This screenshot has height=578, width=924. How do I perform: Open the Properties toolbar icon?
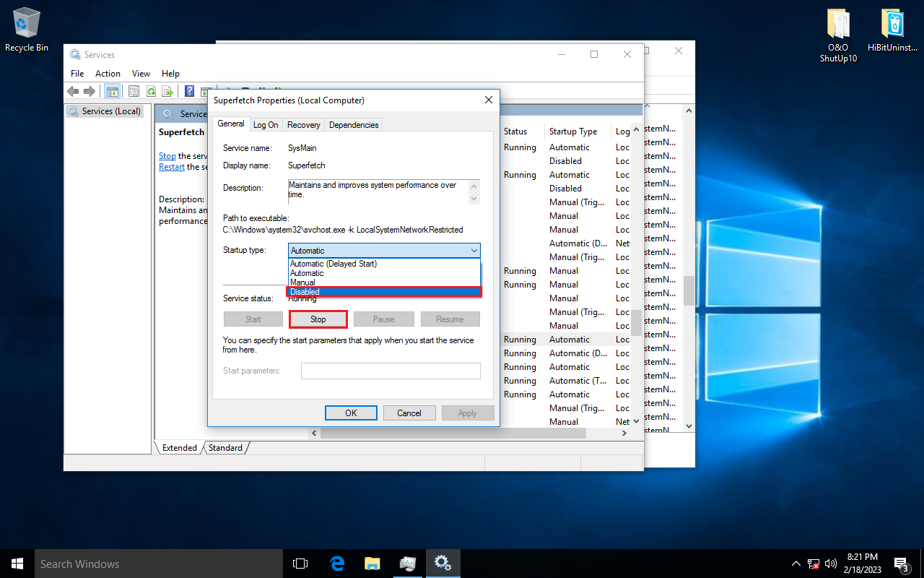(134, 91)
